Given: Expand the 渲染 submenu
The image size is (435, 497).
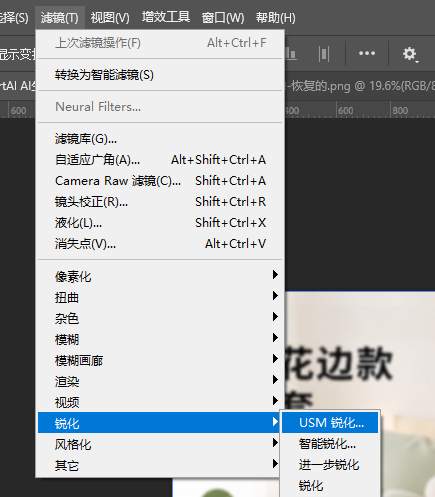Looking at the screenshot, I should click(160, 381).
